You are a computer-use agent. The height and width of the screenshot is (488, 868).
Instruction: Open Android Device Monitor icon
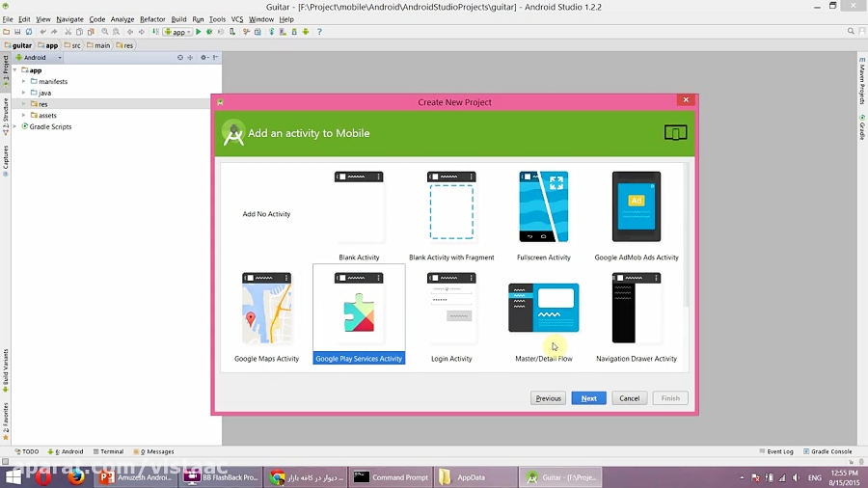pyautogui.click(x=305, y=32)
